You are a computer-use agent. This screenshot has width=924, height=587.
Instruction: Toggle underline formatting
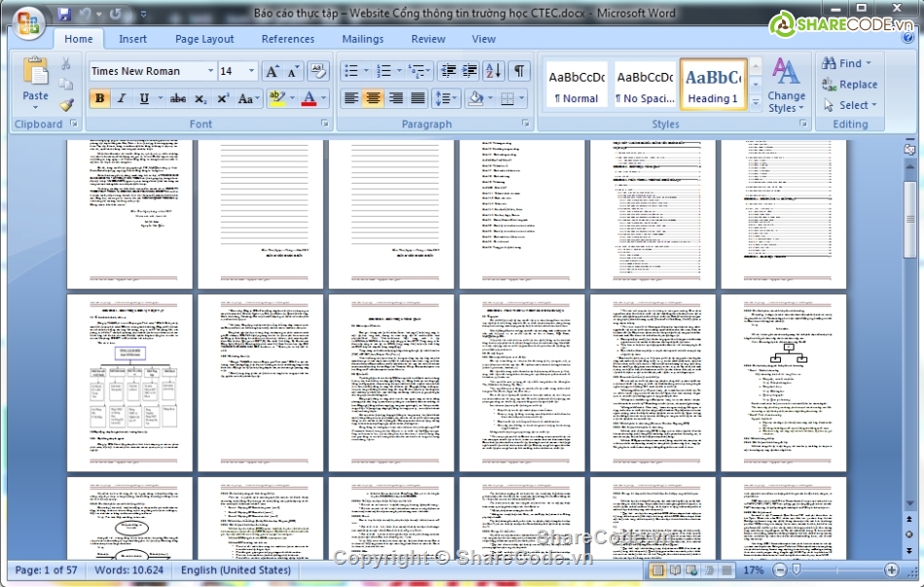[144, 98]
